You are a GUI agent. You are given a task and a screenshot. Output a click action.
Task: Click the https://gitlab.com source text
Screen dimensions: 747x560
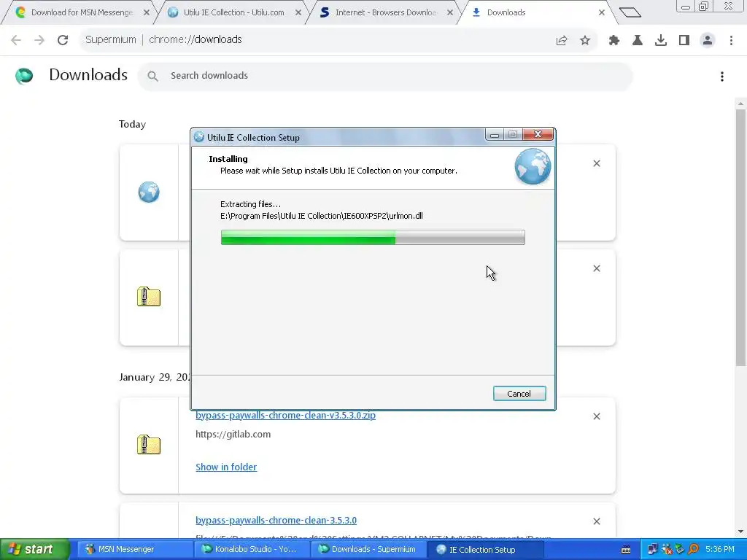coord(233,435)
